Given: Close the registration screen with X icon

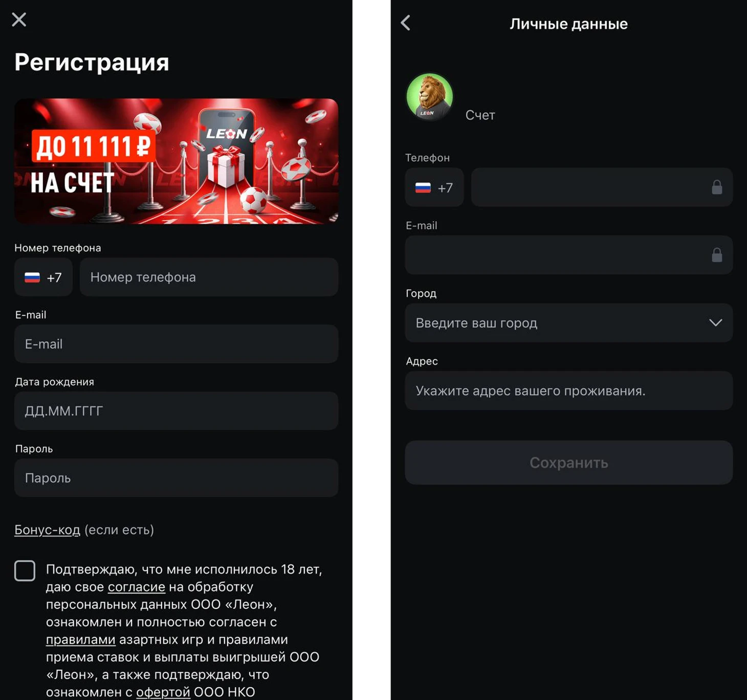Looking at the screenshot, I should (x=19, y=19).
